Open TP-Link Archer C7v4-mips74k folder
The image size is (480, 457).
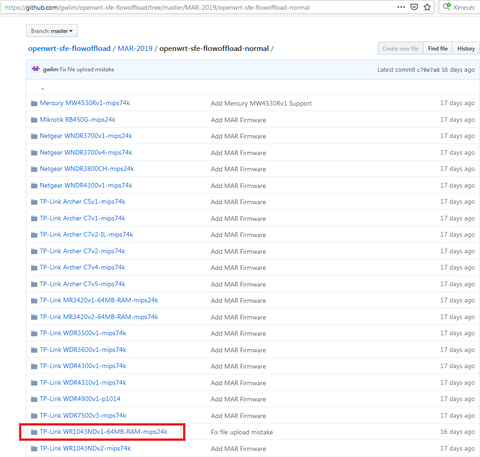(82, 267)
